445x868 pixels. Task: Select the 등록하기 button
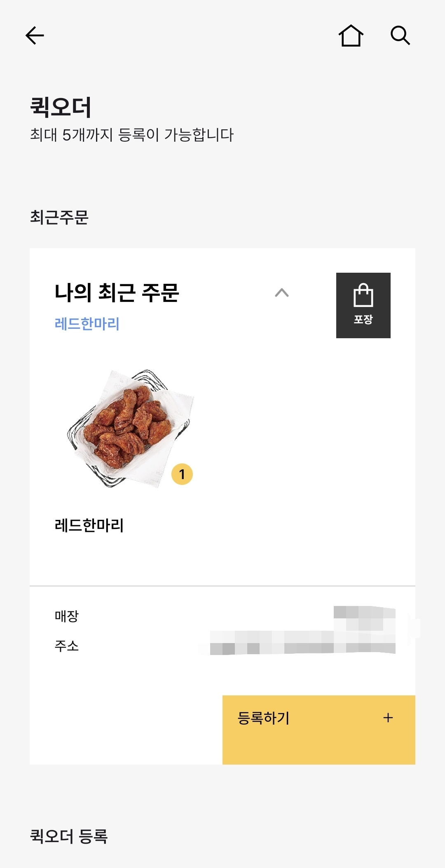click(319, 730)
